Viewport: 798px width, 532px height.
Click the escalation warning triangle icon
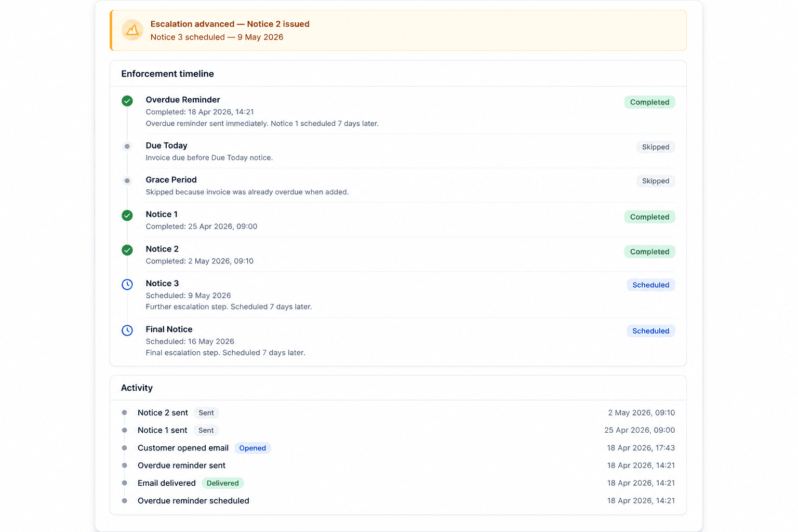coord(132,30)
